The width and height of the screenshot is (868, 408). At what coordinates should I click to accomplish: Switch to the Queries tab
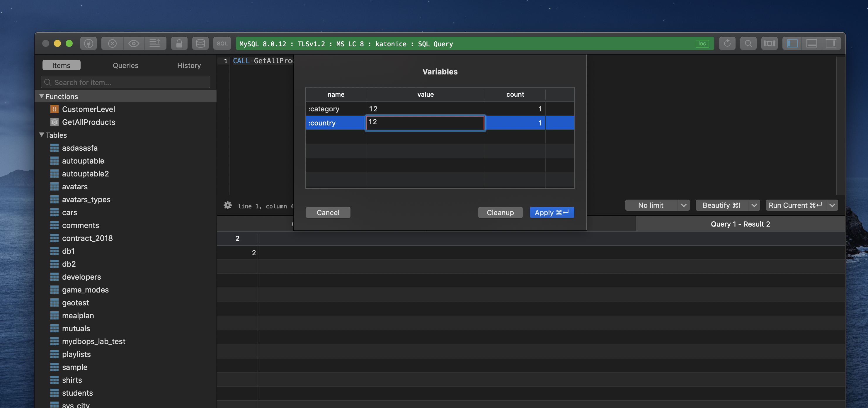(x=125, y=65)
